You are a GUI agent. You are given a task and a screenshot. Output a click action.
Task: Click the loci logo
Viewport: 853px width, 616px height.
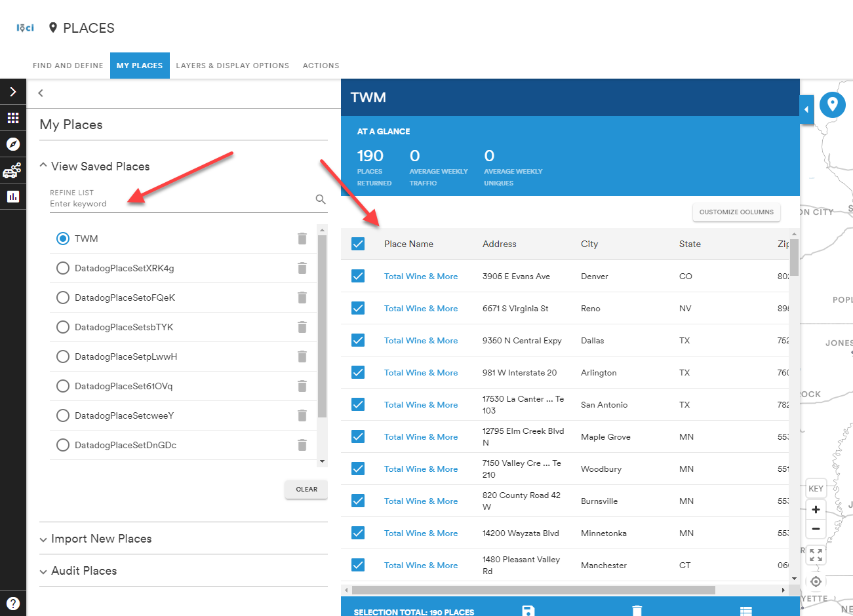(26, 28)
